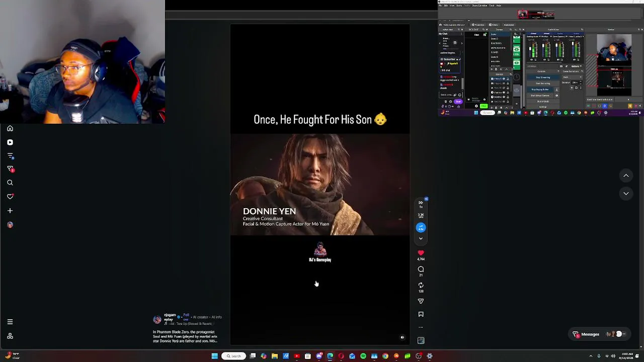Bookmark the video to favorites
Screen dimensions: 644x362
click(x=421, y=314)
